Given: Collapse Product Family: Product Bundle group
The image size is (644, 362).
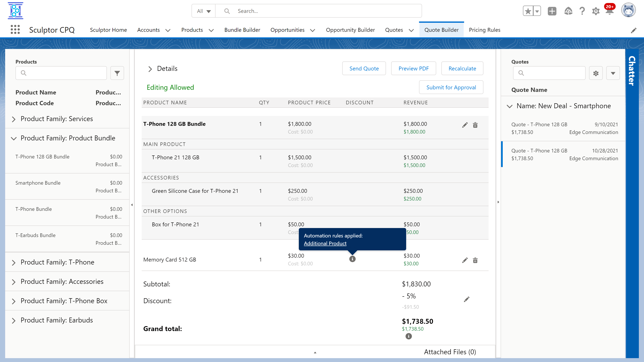Looking at the screenshot, I should [14, 138].
